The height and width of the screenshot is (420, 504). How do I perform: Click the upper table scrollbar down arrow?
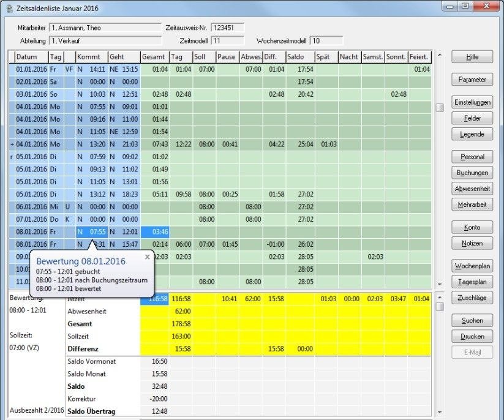(x=440, y=285)
